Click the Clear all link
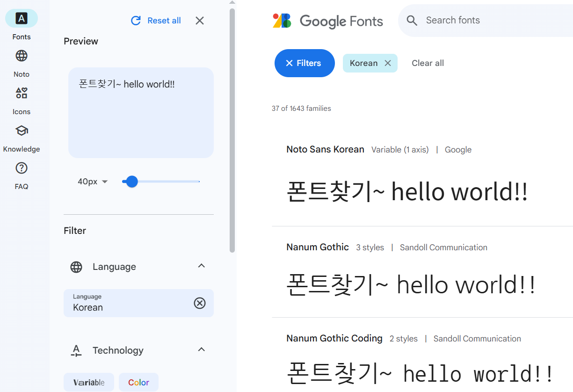 [428, 63]
